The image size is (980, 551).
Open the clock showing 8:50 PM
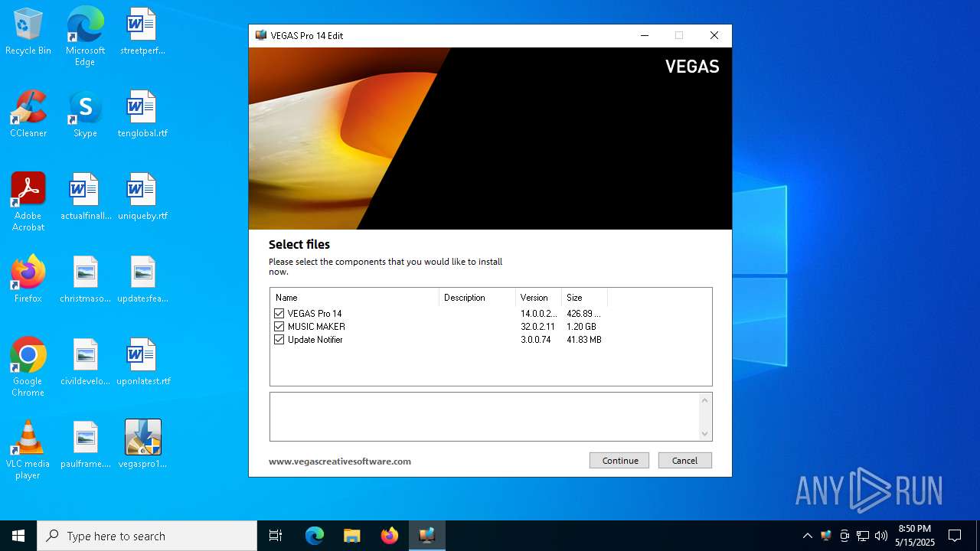tap(915, 536)
